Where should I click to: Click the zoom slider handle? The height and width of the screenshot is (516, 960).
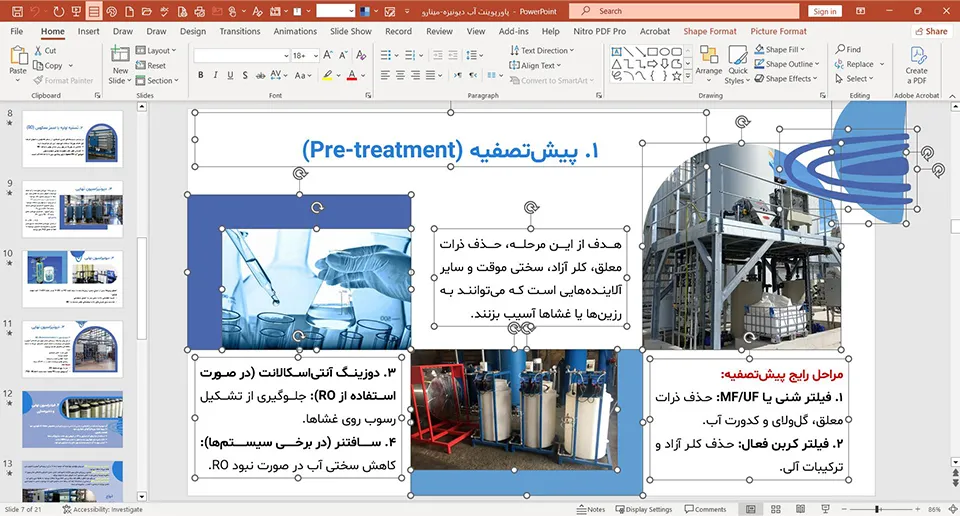click(x=877, y=509)
